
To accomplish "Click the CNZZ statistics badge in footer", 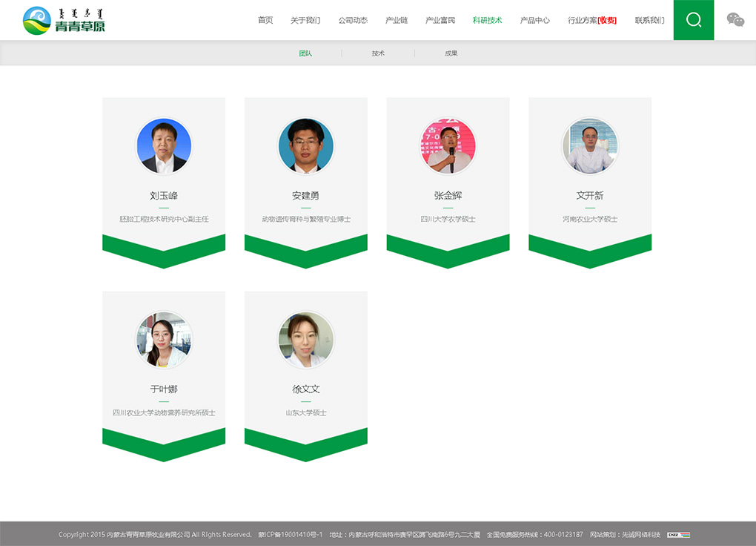I will (678, 535).
